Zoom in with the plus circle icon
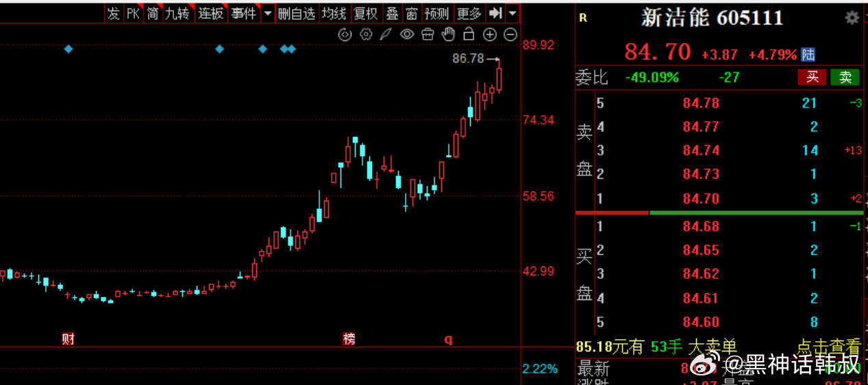Screen dimensions: 868x385 (489, 34)
